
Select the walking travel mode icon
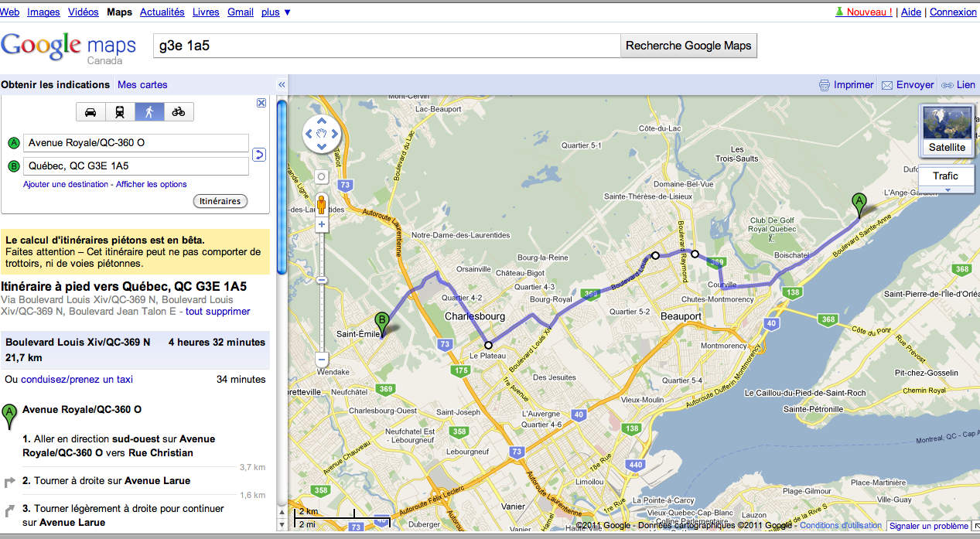(149, 111)
